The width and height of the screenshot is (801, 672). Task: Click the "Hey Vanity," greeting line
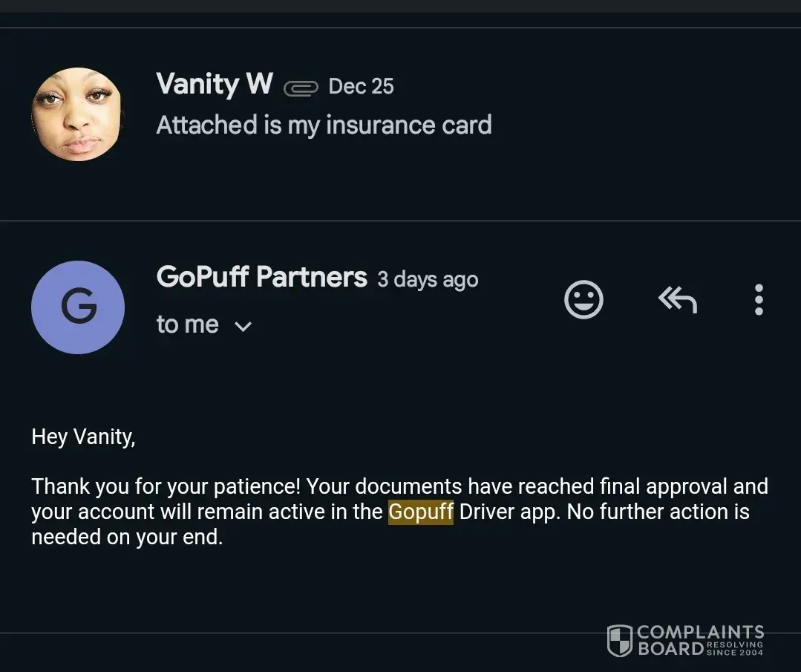click(x=83, y=437)
